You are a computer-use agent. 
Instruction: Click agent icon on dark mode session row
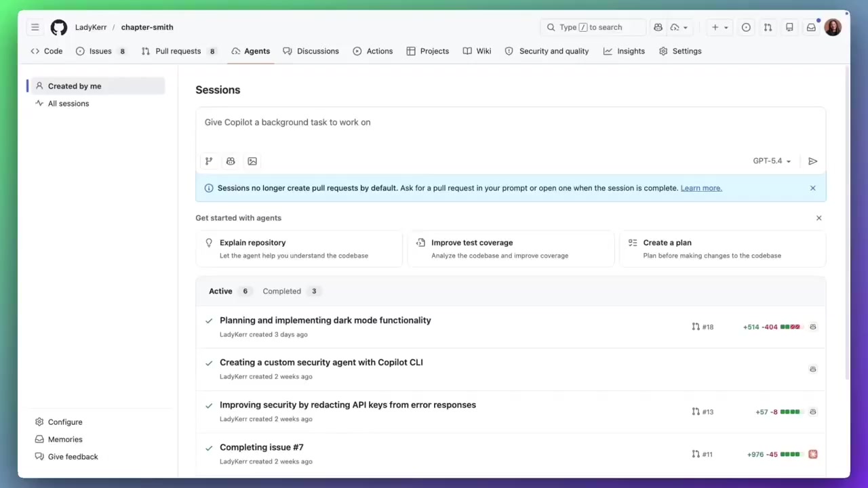pyautogui.click(x=812, y=327)
